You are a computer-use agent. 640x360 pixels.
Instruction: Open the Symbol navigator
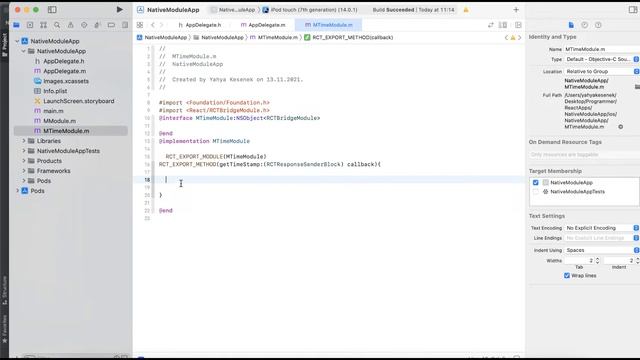click(x=43, y=25)
